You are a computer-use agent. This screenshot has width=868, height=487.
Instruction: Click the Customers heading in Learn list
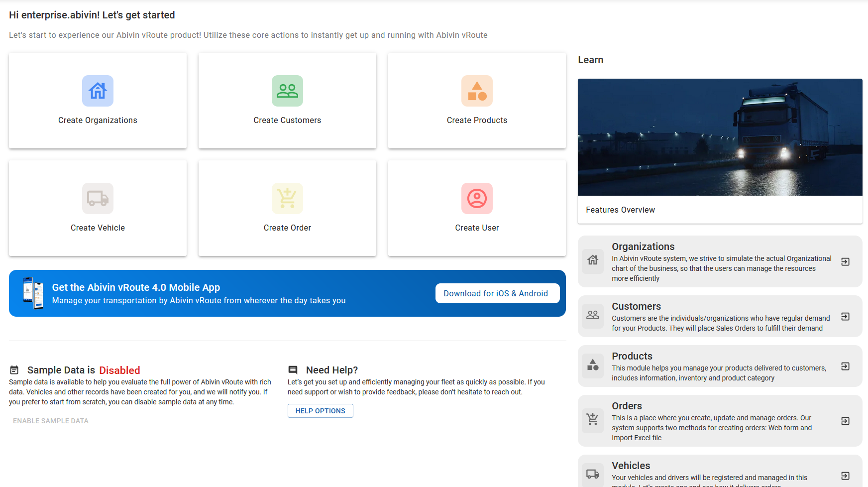[x=636, y=306]
